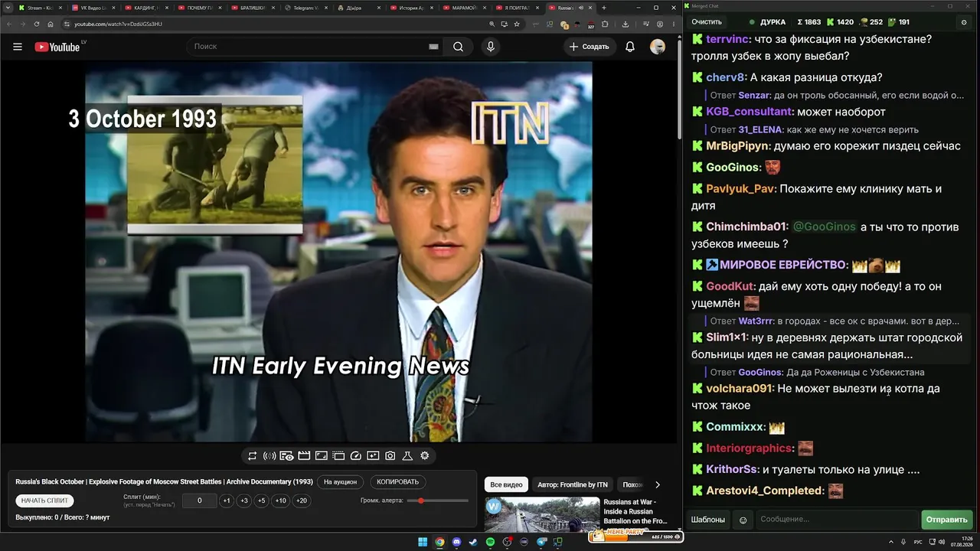
Task: Open Telegram from the taskbar
Action: point(541,543)
